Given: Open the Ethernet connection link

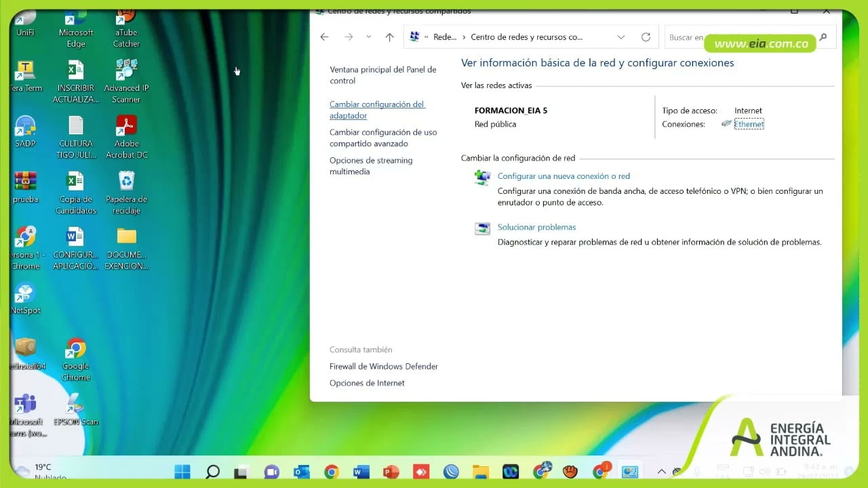Looking at the screenshot, I should tap(749, 124).
